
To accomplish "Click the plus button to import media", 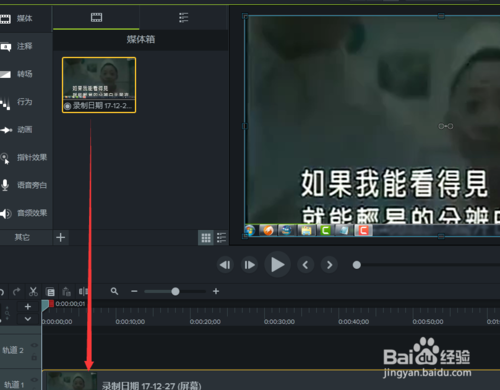I will [61, 237].
